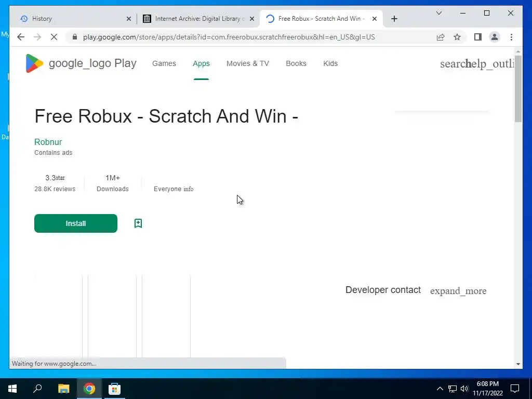Open the Robnur developer link
Screen dimensions: 532x399
[x=48, y=142]
